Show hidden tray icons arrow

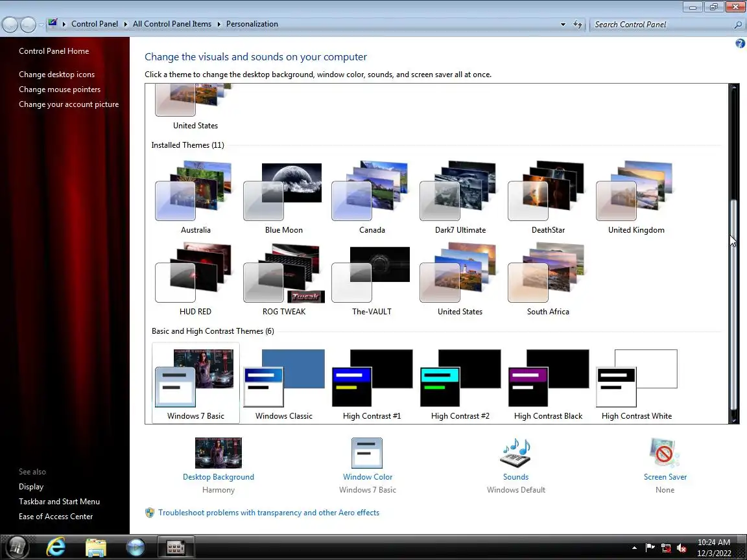634,548
